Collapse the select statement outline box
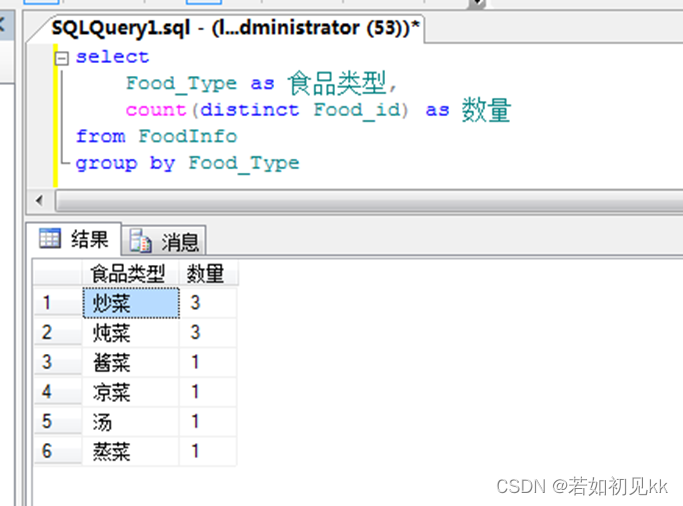 62,58
